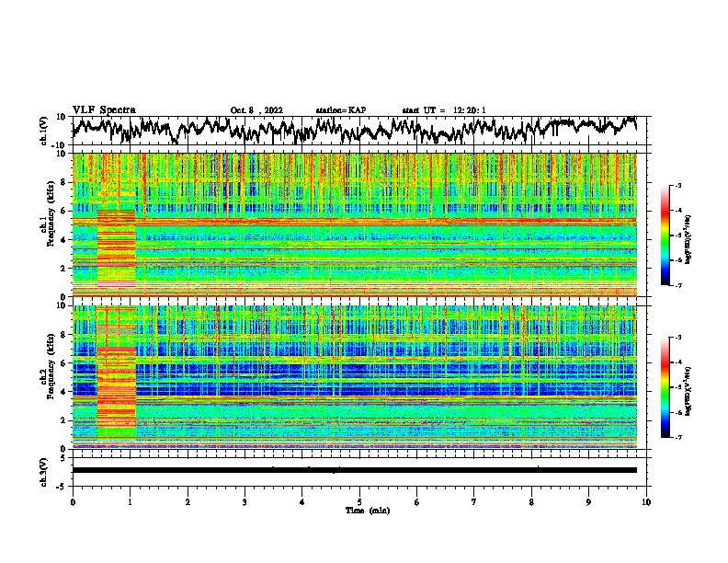
Task: Click the 'station=KAP' label
Action: [x=341, y=110]
